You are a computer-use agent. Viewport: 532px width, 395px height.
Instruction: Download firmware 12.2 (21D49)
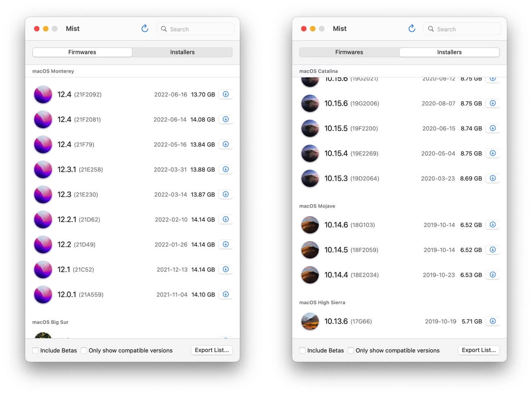pyautogui.click(x=225, y=244)
